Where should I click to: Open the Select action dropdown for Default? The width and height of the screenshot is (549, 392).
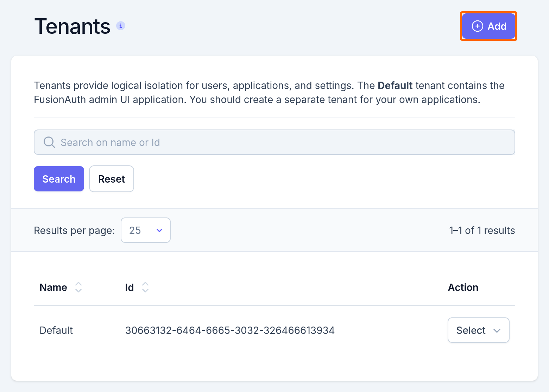click(478, 330)
